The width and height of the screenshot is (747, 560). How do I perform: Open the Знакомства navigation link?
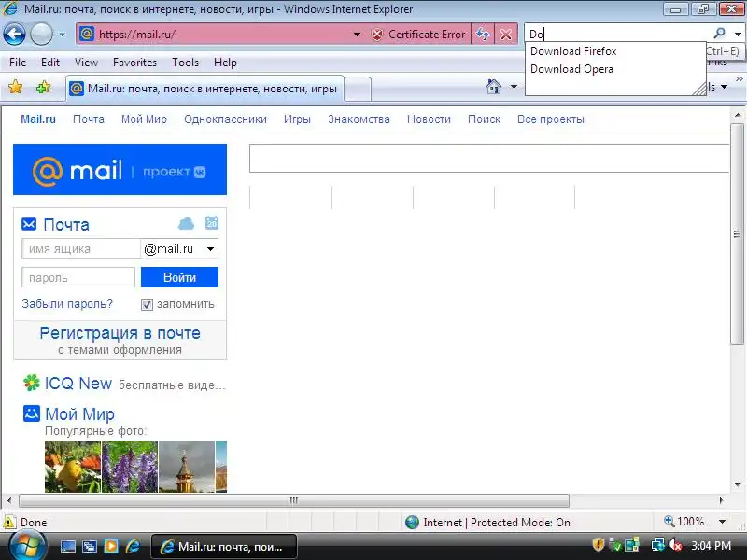click(x=359, y=119)
